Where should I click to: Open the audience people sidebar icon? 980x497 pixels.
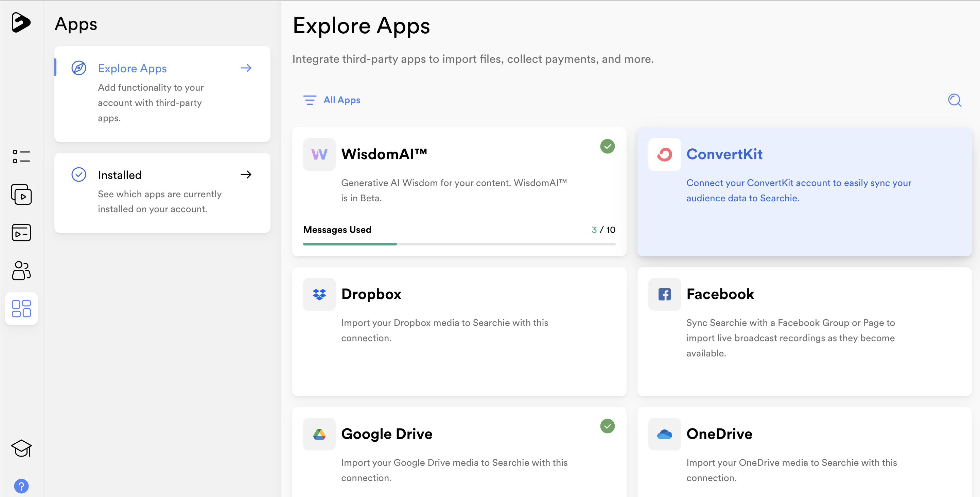tap(21, 271)
